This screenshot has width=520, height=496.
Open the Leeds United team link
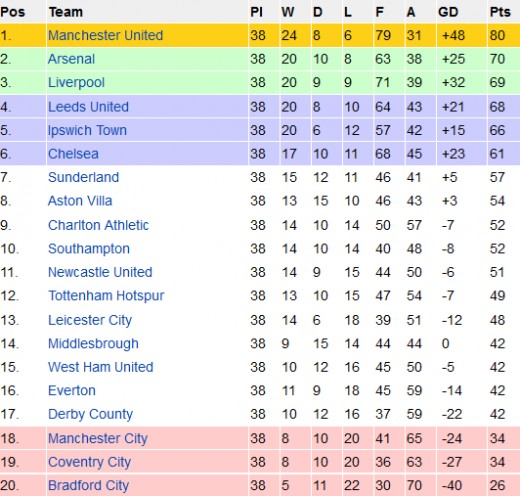(x=88, y=107)
